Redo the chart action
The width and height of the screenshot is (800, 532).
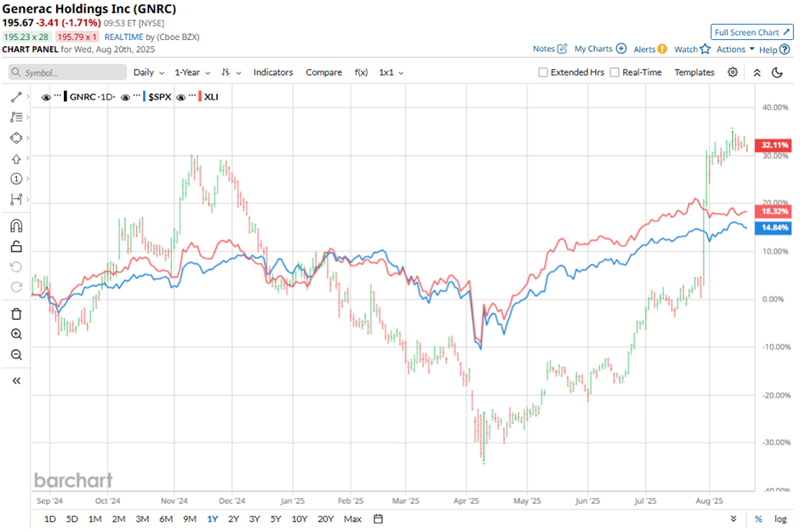(16, 287)
